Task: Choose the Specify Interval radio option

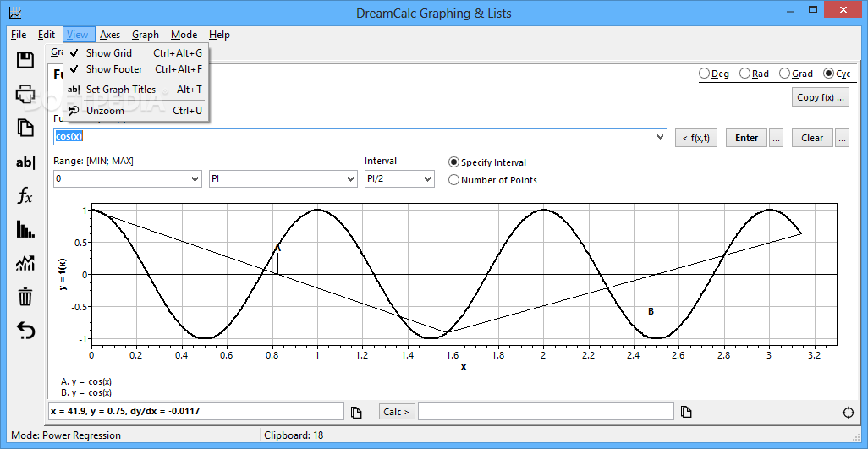Action: point(487,162)
